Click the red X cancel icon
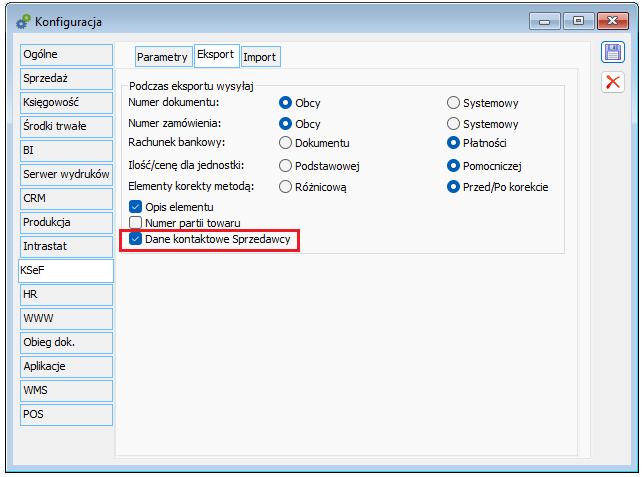642x477 pixels. 612,82
